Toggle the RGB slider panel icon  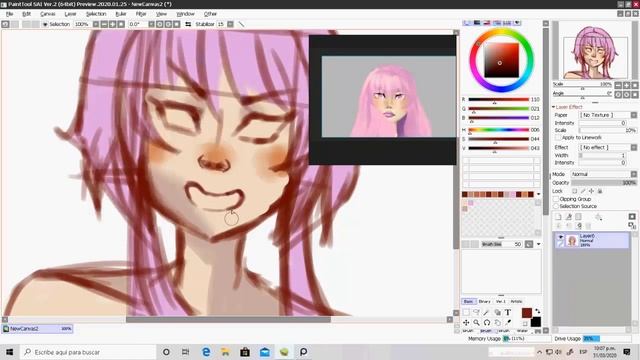point(477,23)
